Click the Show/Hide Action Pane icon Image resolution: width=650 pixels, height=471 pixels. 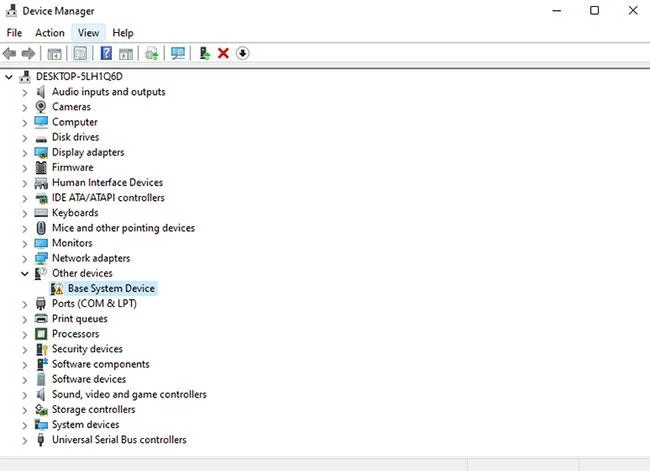tap(126, 53)
